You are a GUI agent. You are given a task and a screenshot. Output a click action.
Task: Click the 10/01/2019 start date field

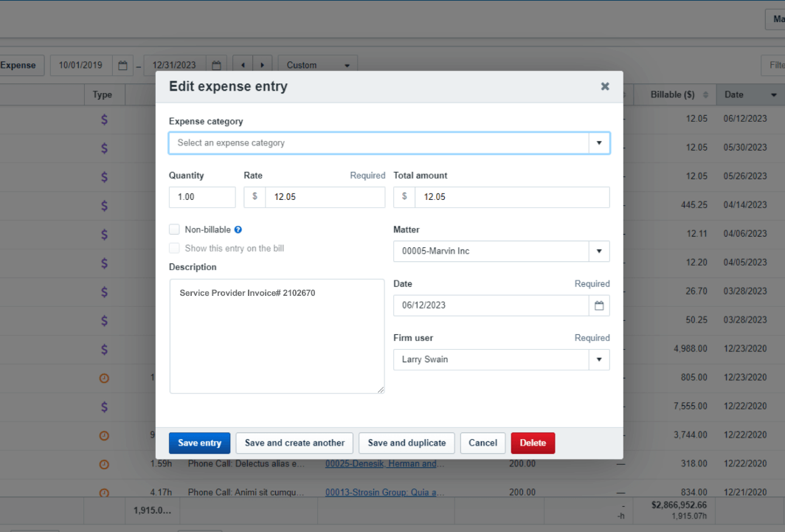click(81, 66)
